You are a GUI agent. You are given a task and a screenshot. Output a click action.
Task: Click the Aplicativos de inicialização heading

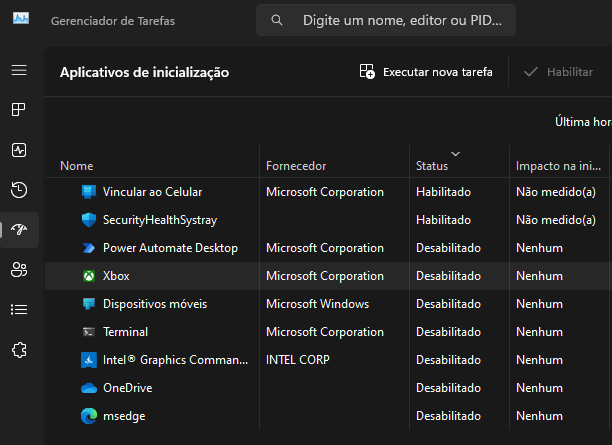(x=144, y=72)
